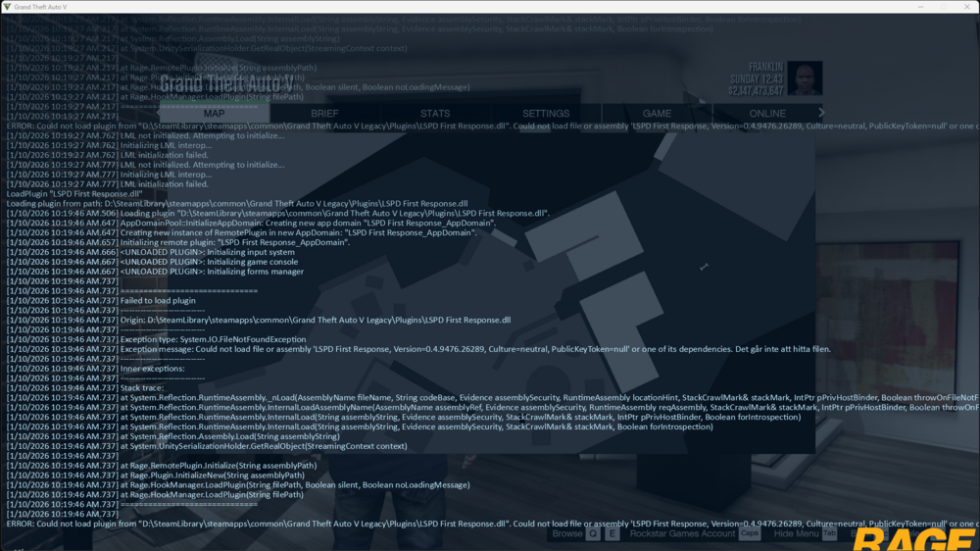Open the ONLINE tab
980x551 pixels.
click(x=767, y=113)
